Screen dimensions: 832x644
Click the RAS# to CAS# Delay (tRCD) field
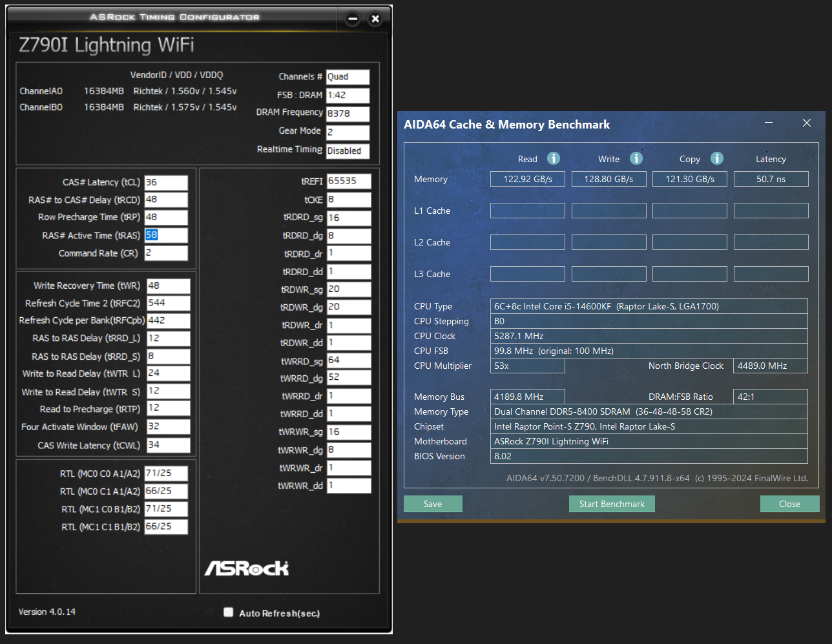(166, 200)
